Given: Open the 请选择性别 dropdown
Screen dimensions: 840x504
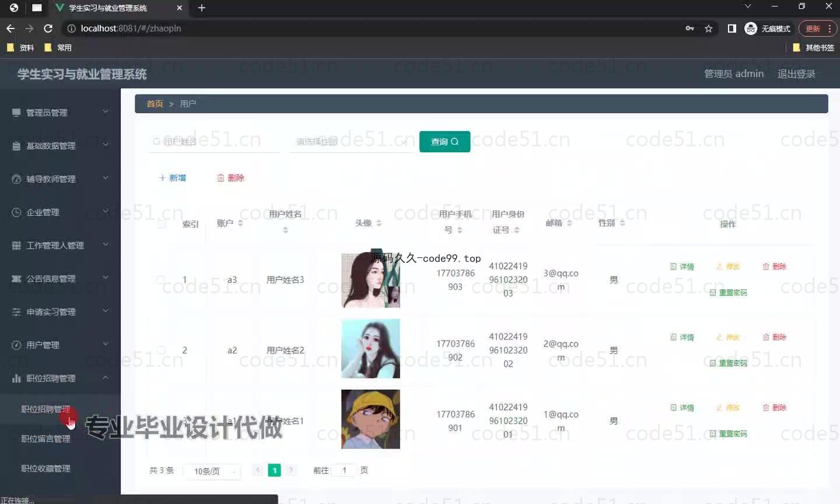Looking at the screenshot, I should (350, 141).
